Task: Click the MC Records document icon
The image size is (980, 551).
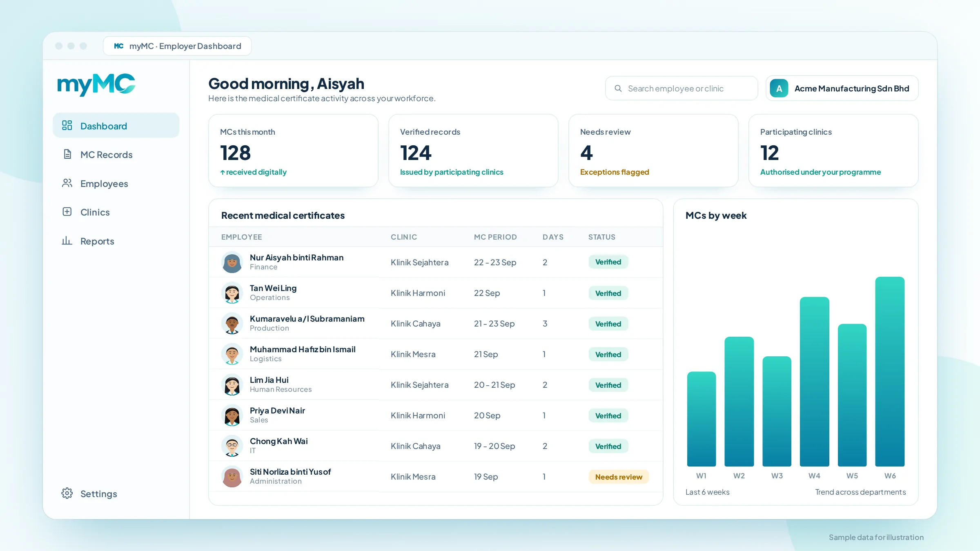Action: [67, 154]
